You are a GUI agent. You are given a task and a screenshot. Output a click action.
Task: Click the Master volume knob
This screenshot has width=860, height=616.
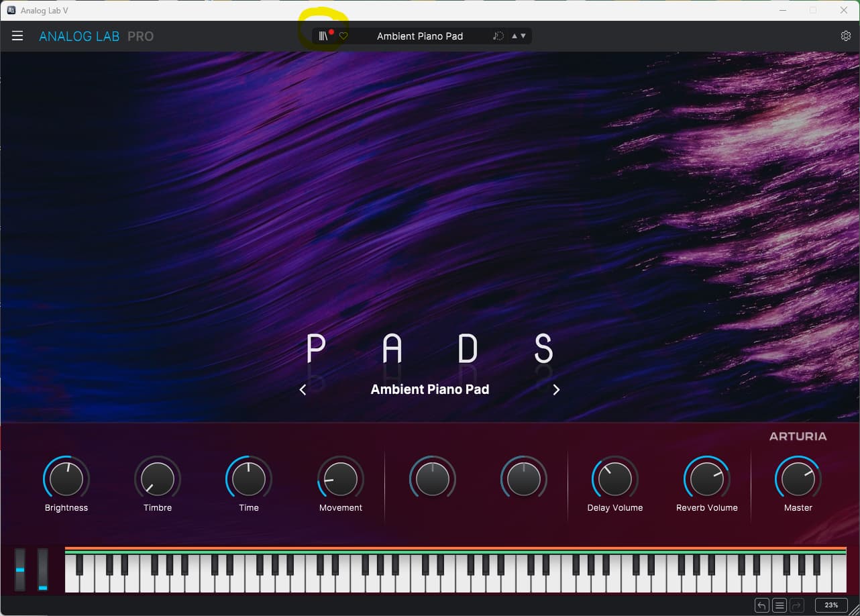[798, 479]
